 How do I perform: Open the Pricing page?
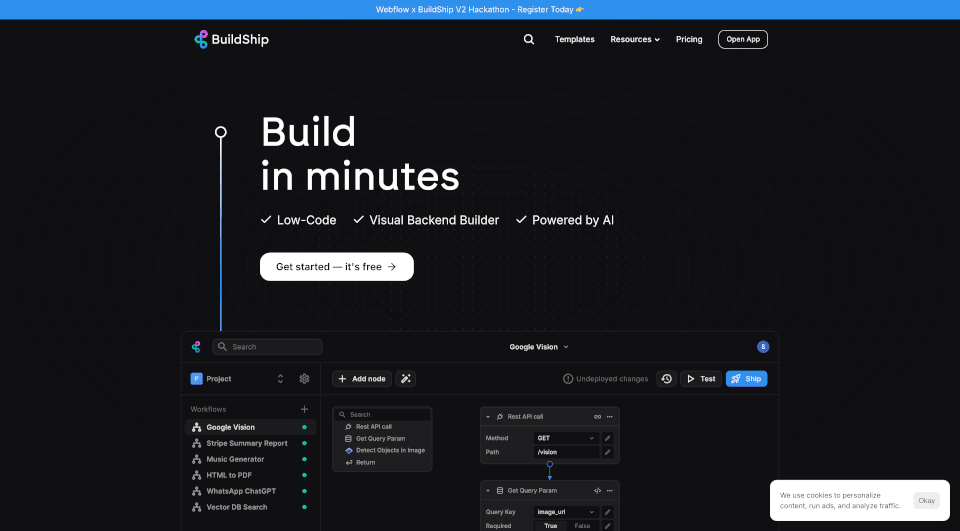[x=689, y=40]
